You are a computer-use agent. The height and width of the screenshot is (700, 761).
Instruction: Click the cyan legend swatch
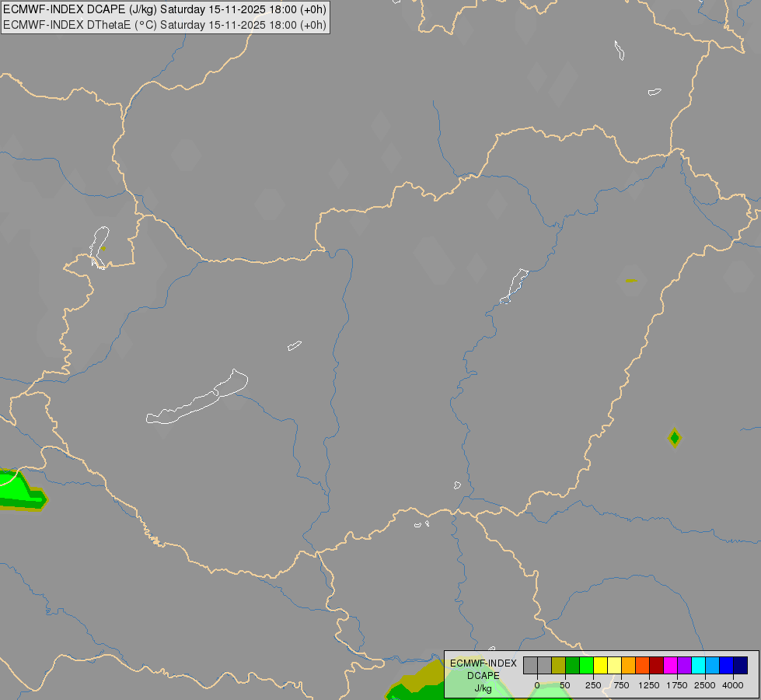click(698, 666)
